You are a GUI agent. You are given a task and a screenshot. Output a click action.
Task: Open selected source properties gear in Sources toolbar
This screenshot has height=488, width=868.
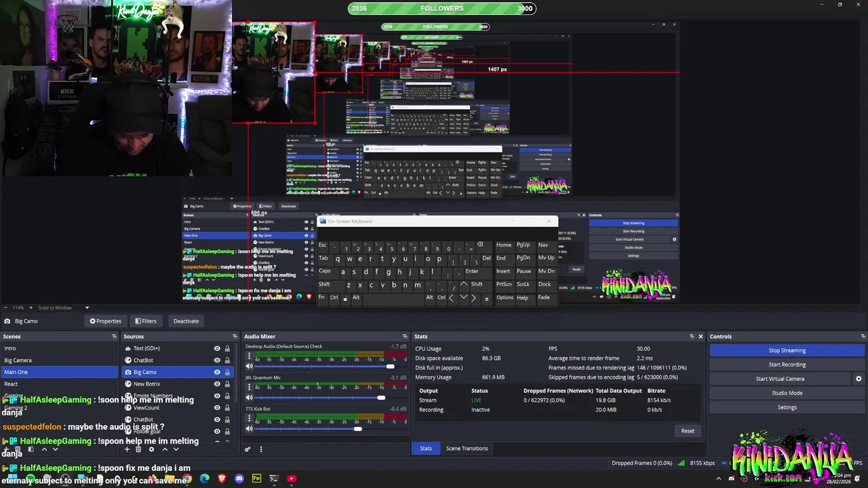pos(151,449)
